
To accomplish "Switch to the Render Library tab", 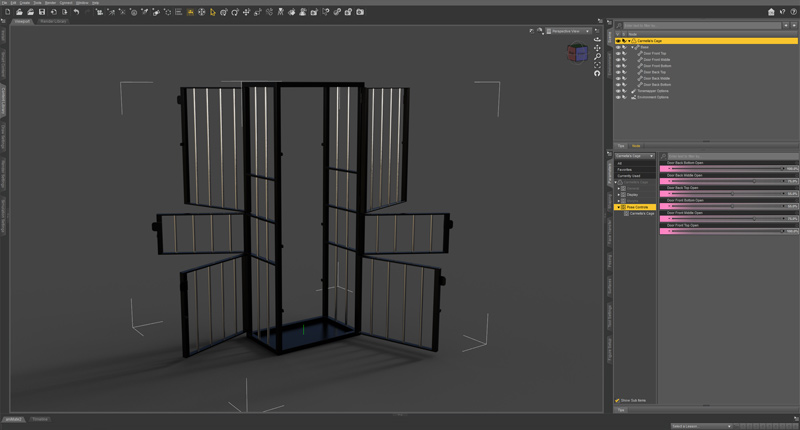I will pos(53,21).
